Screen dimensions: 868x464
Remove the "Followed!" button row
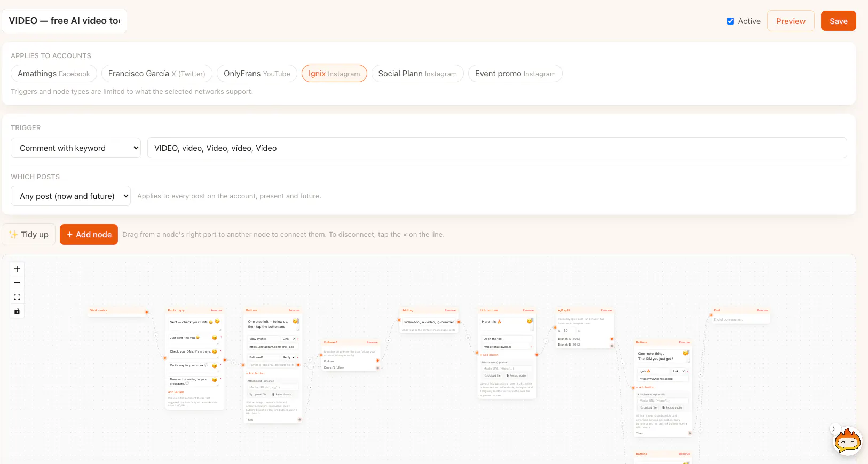pos(297,357)
